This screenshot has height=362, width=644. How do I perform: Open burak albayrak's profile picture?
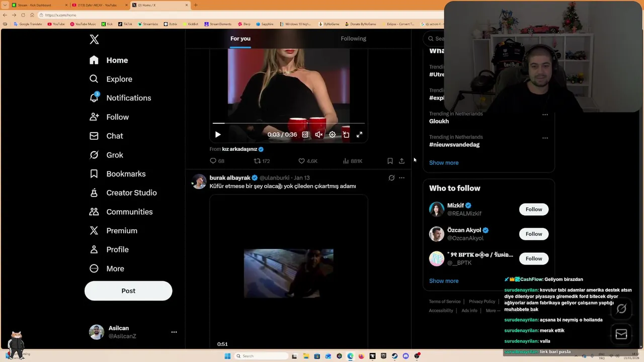point(199,182)
